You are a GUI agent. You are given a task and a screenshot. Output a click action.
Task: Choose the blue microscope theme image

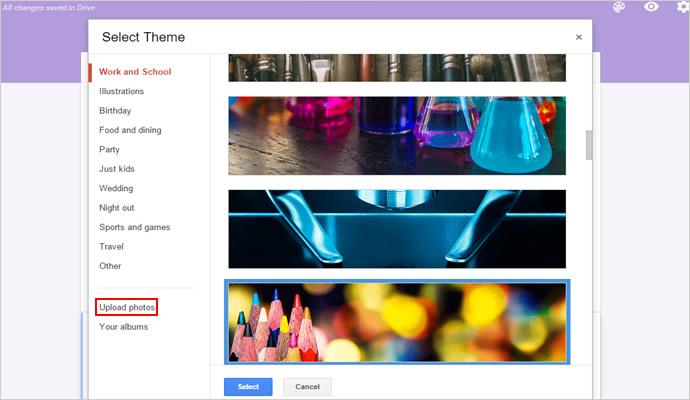pyautogui.click(x=397, y=229)
